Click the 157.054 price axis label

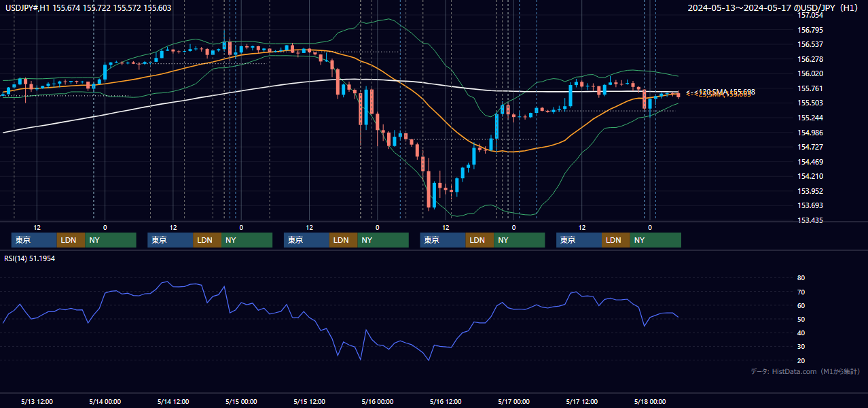(810, 15)
